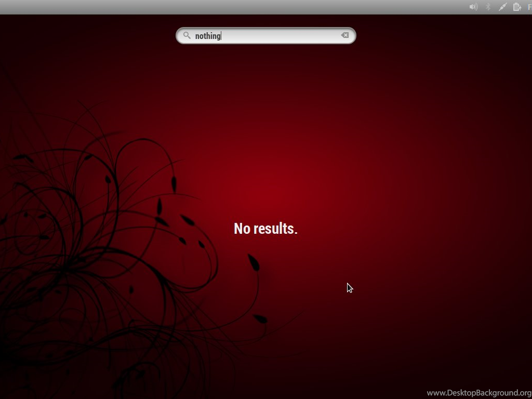Click the www.DesktopBackground.org watermark text
Screen dimensions: 532x399
pos(478,393)
